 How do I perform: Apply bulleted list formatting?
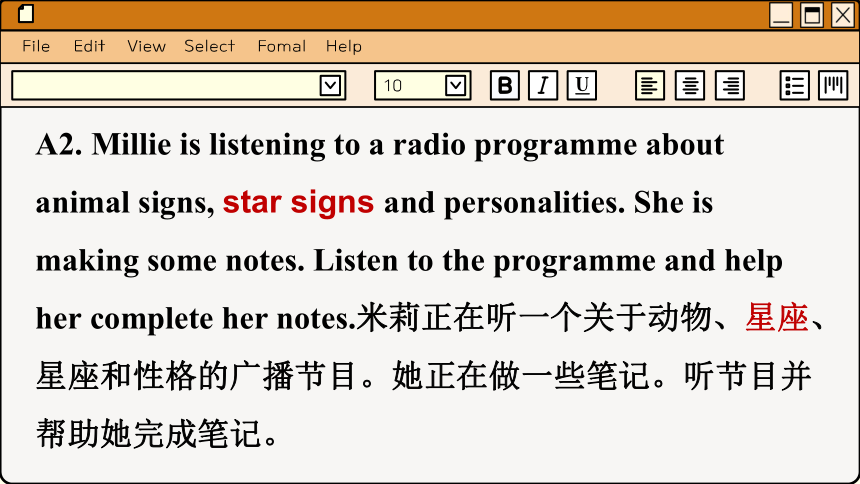pyautogui.click(x=795, y=85)
